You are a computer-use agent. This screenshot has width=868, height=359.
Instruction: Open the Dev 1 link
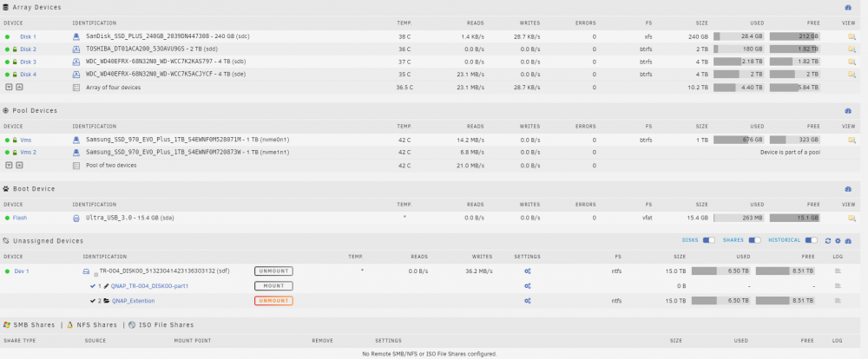22,271
